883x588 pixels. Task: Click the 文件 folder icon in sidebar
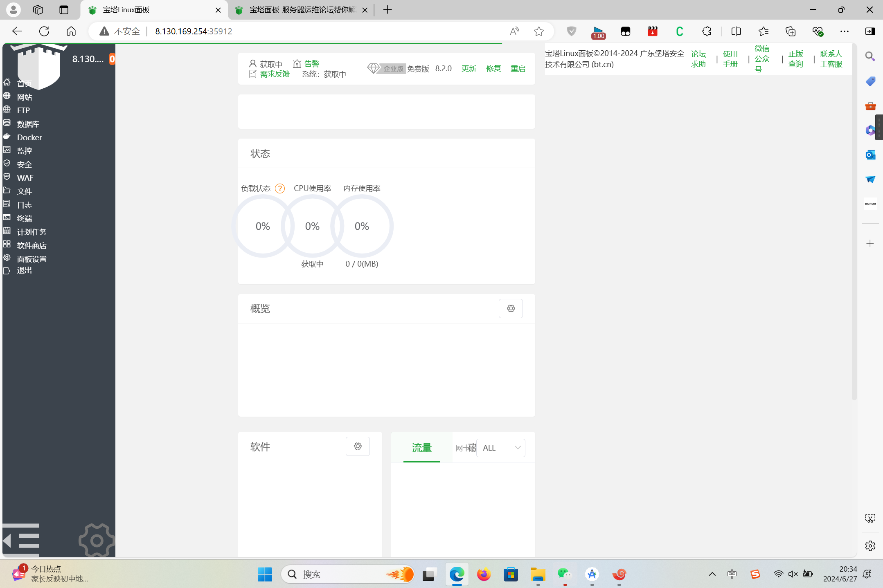pyautogui.click(x=7, y=190)
